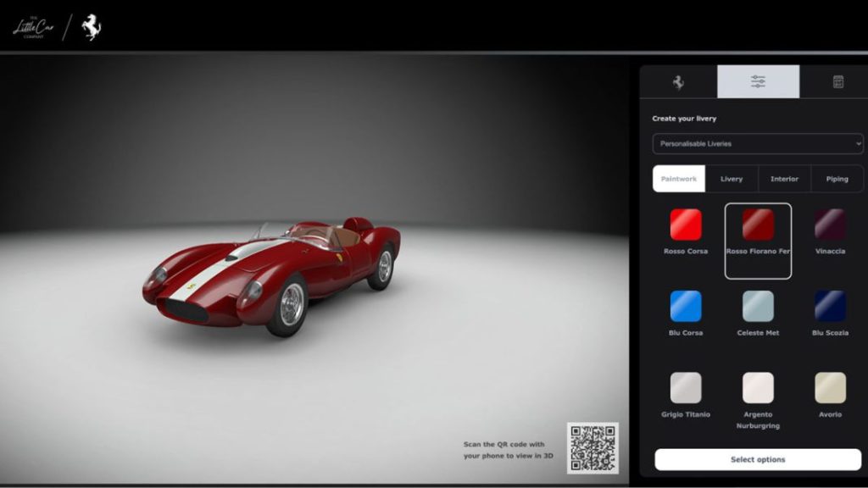This screenshot has width=868, height=488.
Task: Open the Interior tab
Action: point(784,179)
